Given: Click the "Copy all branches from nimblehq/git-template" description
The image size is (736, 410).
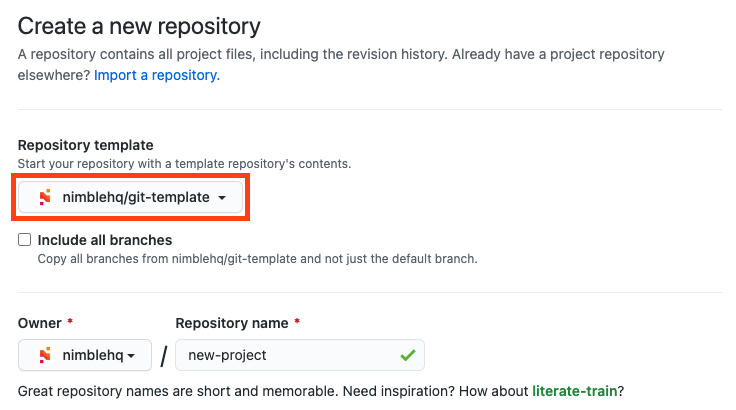Looking at the screenshot, I should [x=257, y=259].
